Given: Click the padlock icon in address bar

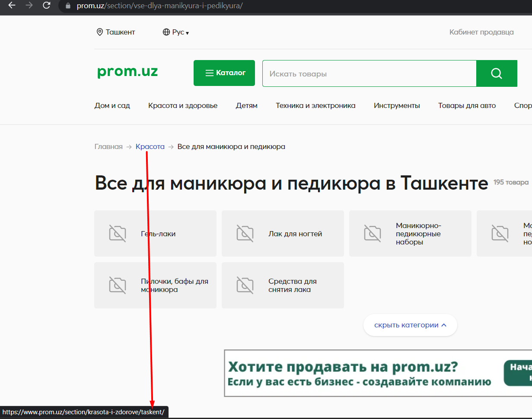Looking at the screenshot, I should [67, 6].
